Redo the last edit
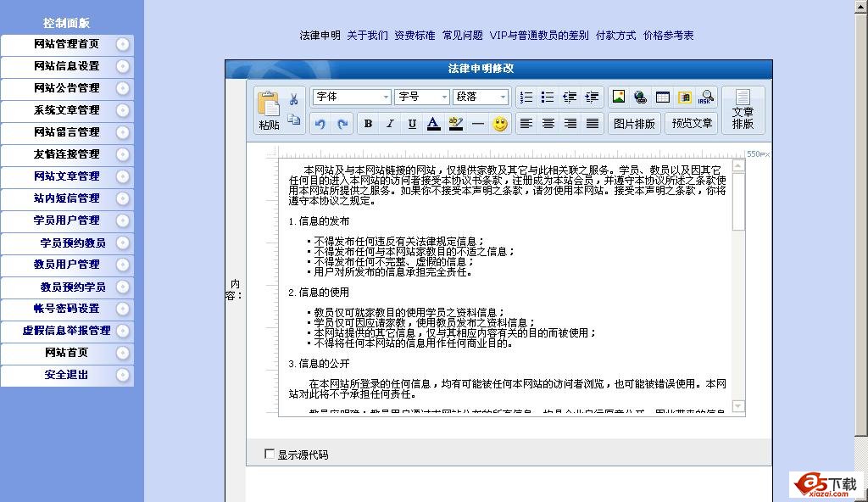The height and width of the screenshot is (502, 868). (x=342, y=124)
